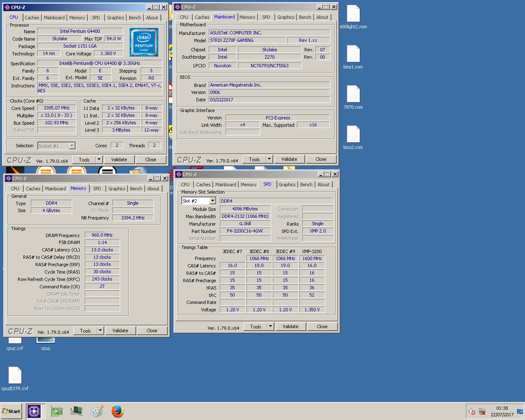The image size is (525, 420).
Task: Click the NB Frequency 3394.2 MHz value
Action: (x=133, y=218)
